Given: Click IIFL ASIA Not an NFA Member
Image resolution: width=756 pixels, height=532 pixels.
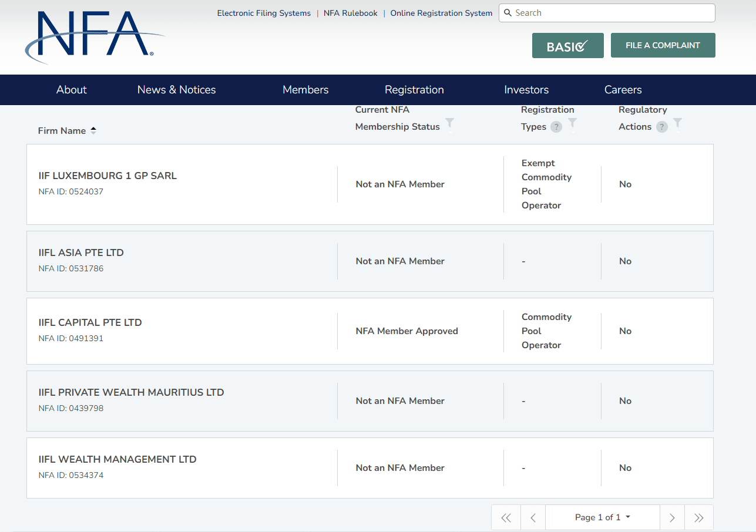Looking at the screenshot, I should (400, 261).
